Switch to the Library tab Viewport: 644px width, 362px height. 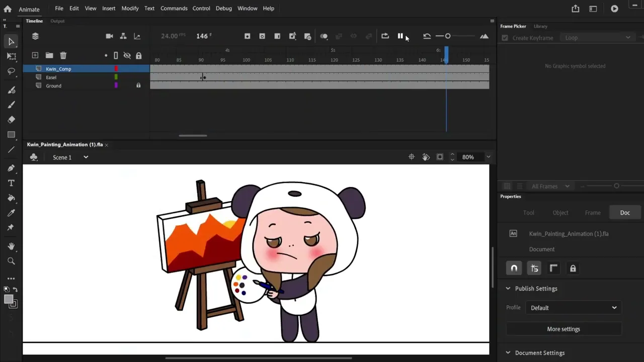point(540,26)
